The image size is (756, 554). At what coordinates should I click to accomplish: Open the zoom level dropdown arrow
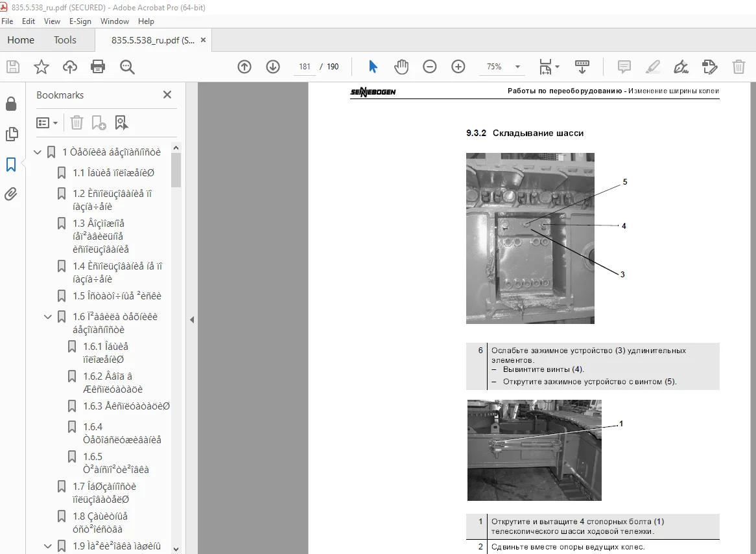tap(517, 67)
